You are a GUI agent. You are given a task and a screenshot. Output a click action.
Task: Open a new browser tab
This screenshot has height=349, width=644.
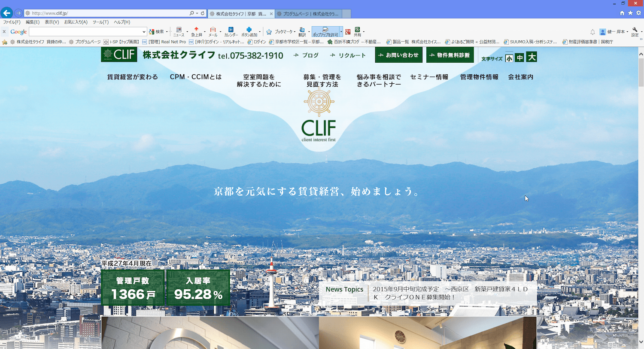346,14
